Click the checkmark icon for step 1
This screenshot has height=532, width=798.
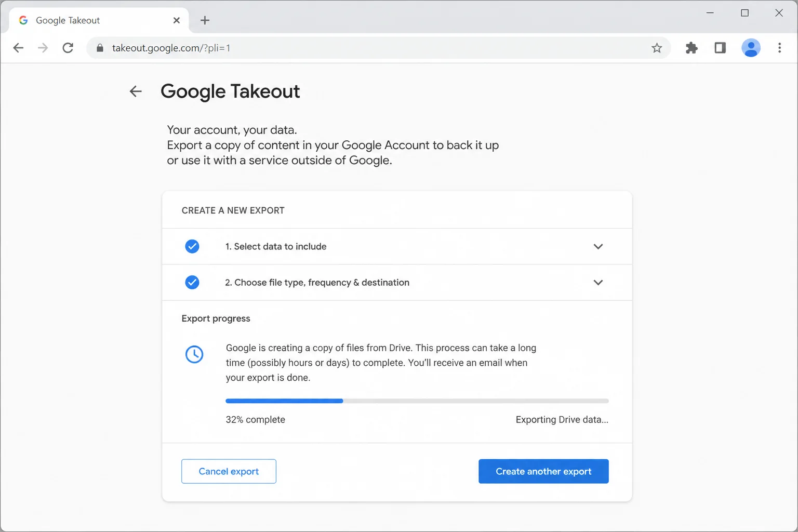(x=192, y=246)
